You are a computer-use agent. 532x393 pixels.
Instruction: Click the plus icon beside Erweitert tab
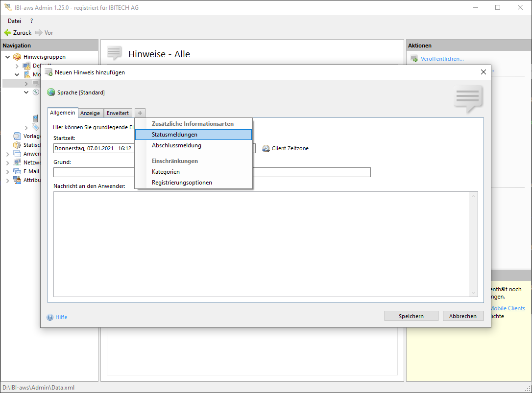click(140, 113)
